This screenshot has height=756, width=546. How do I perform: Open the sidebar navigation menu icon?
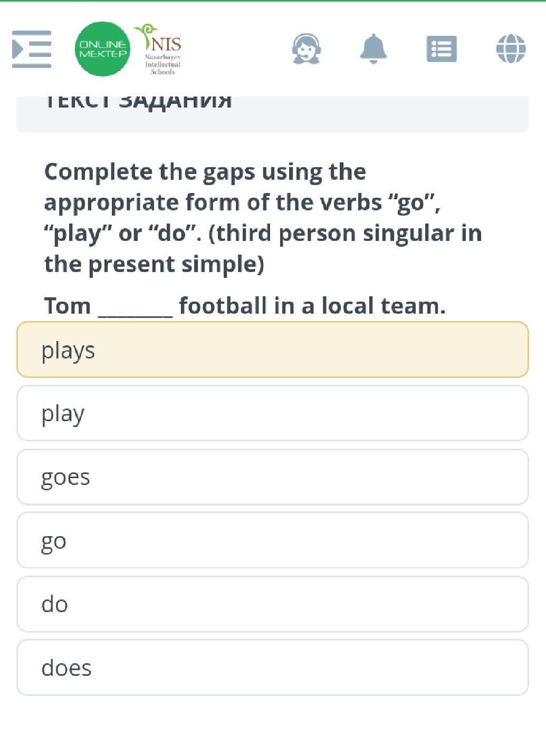[32, 49]
